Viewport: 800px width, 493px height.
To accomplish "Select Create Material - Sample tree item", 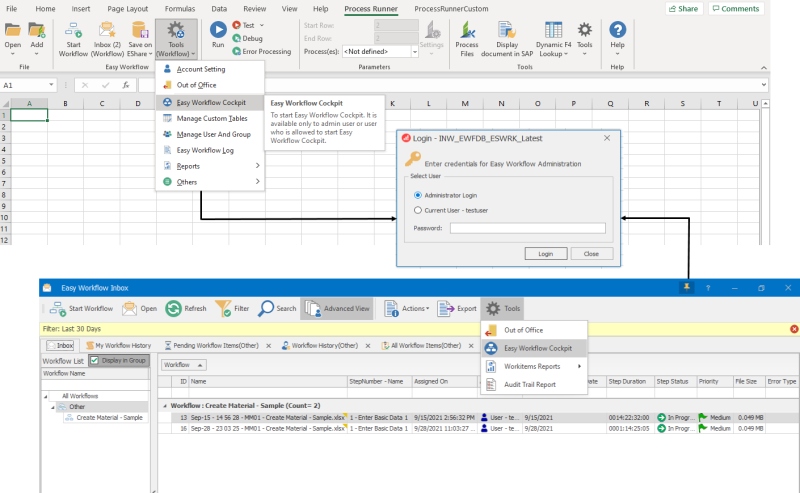I will point(110,417).
